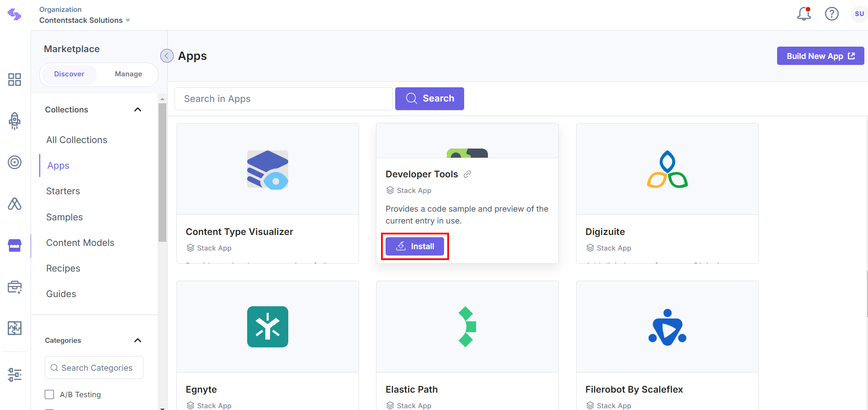
Task: Click the Marketplace heading text
Action: [x=72, y=49]
